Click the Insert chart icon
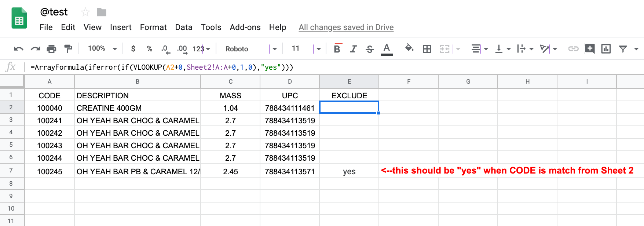 (x=606, y=49)
